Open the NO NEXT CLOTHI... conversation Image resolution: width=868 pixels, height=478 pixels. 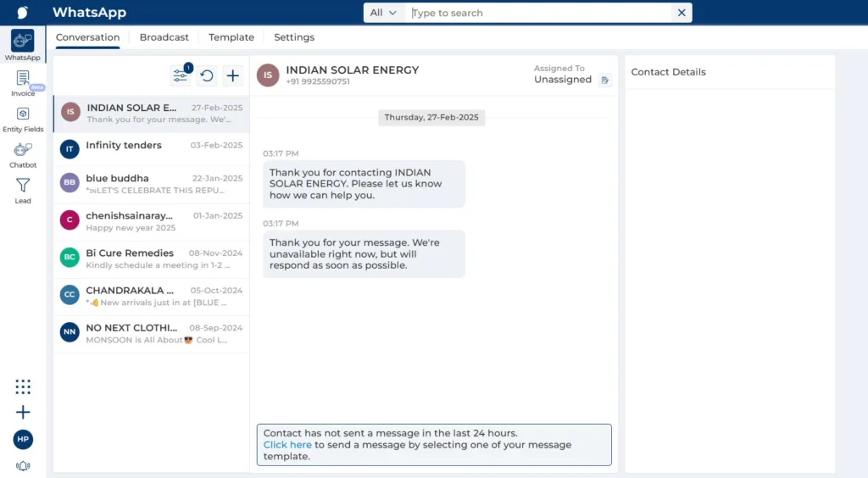tap(151, 334)
